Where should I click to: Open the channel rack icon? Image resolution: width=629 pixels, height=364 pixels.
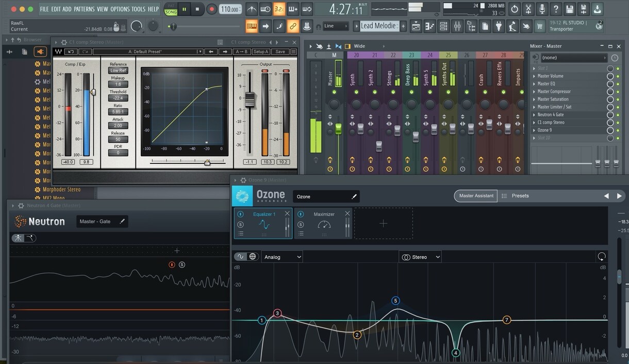tap(443, 26)
